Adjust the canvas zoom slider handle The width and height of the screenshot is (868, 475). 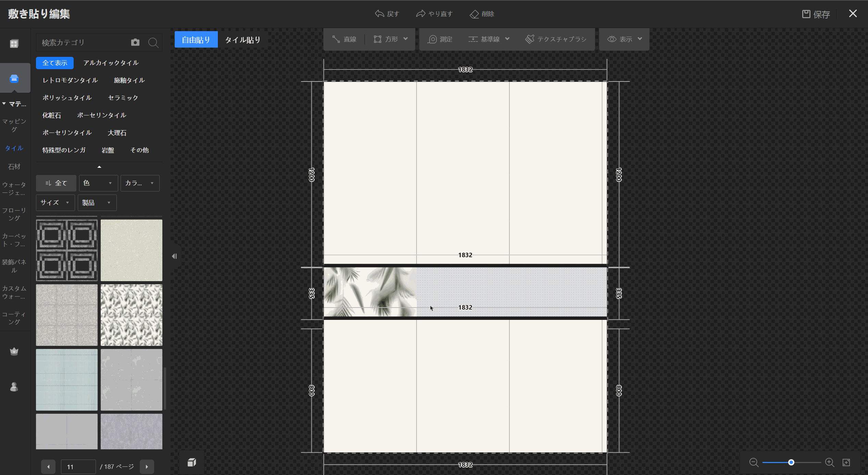[x=791, y=462]
